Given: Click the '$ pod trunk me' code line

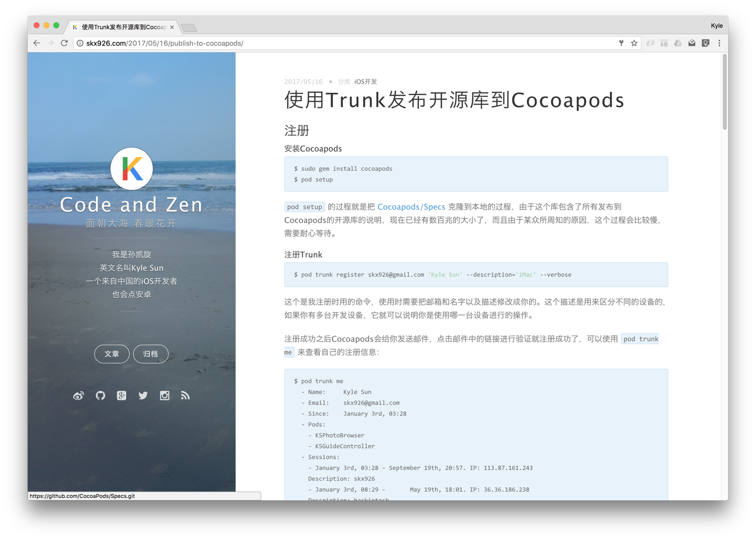Looking at the screenshot, I should (x=319, y=381).
